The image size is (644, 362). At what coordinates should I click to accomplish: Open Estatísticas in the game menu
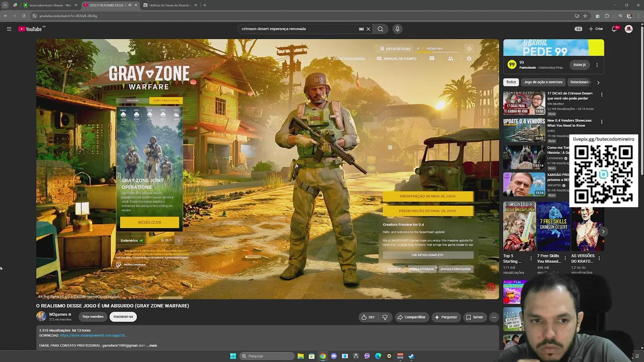click(395, 49)
